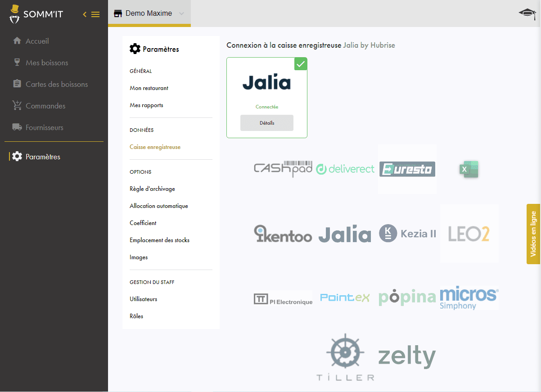
Task: Select the Euresto cash register logo
Action: [407, 169]
